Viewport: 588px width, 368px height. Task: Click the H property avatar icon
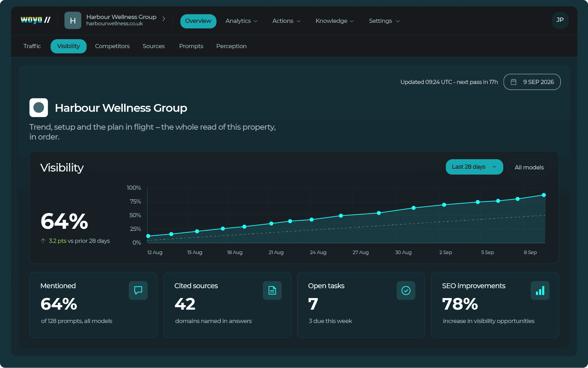(73, 20)
